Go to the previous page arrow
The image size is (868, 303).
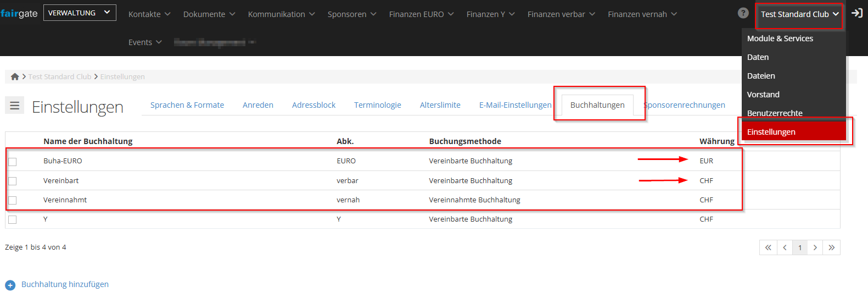[785, 247]
